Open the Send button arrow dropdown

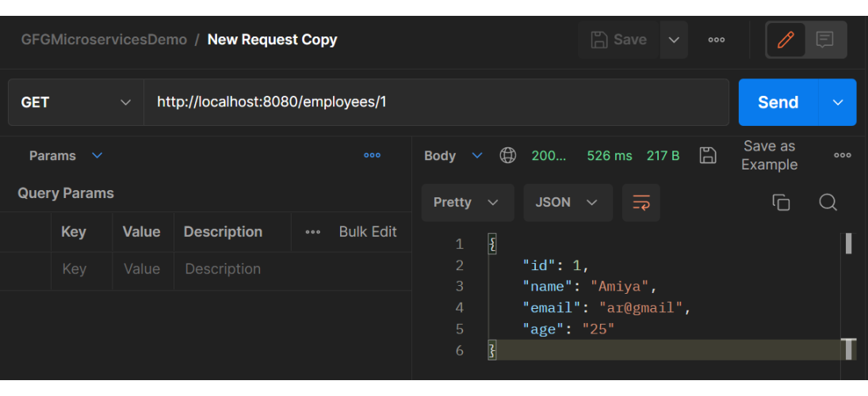(838, 102)
